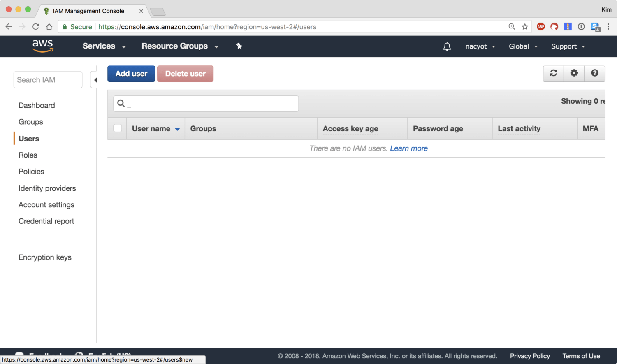
Task: Go to Policies in the sidebar
Action: [31, 172]
